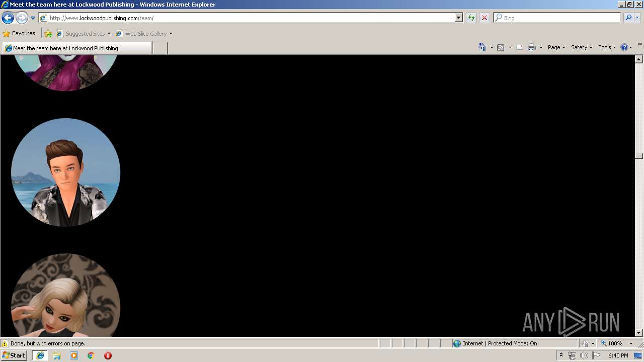Click the network tray icon
This screenshot has width=644, height=362.
(572, 355)
